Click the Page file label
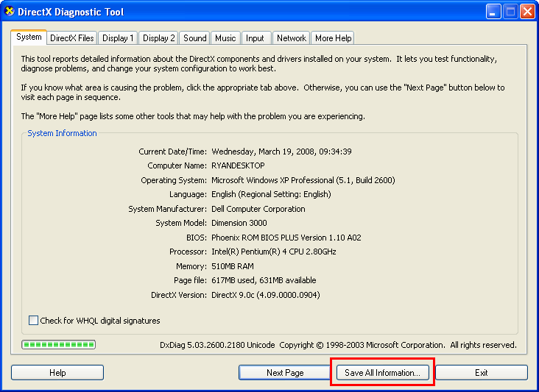This screenshot has height=392, width=539. click(x=191, y=280)
